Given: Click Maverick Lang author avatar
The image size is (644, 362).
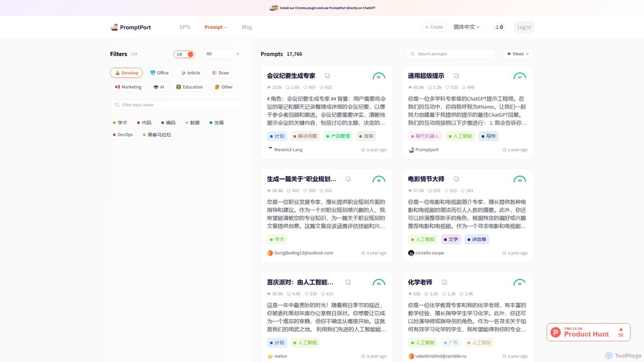Looking at the screenshot, I should [x=270, y=149].
